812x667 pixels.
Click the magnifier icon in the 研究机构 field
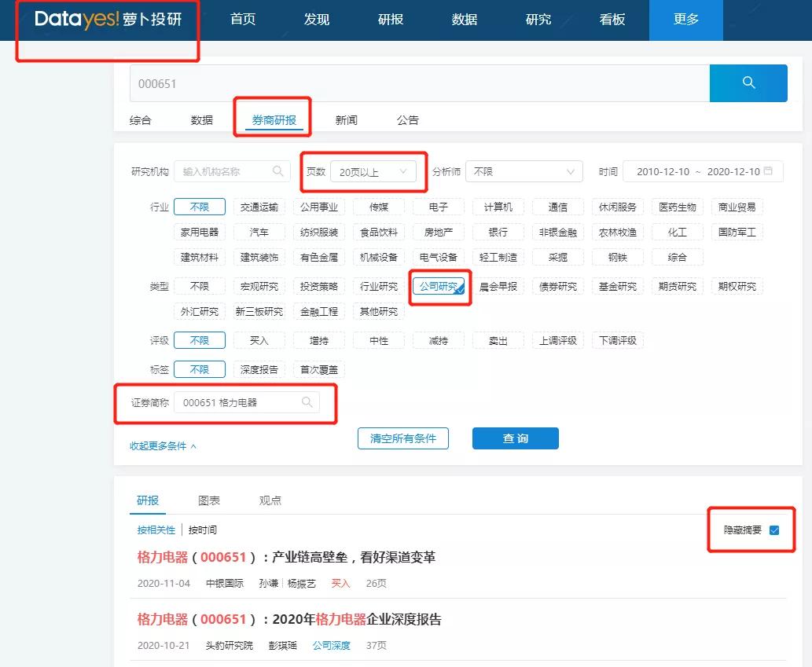click(277, 171)
